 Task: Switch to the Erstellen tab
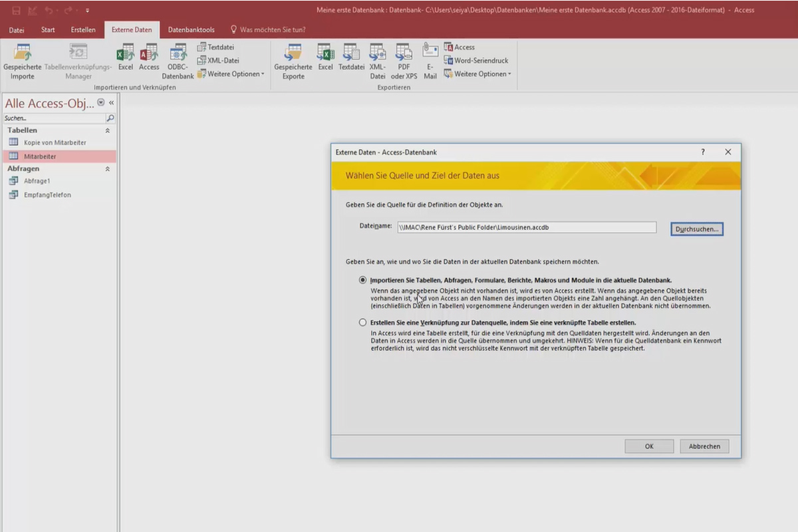83,30
